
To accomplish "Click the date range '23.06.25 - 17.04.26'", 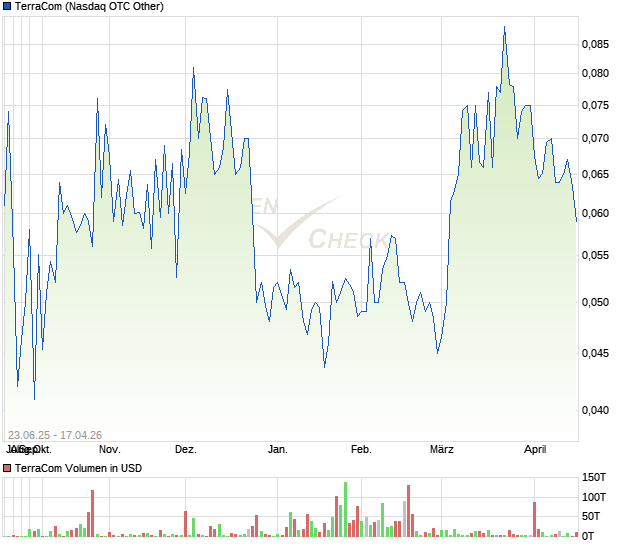I will [x=55, y=435].
